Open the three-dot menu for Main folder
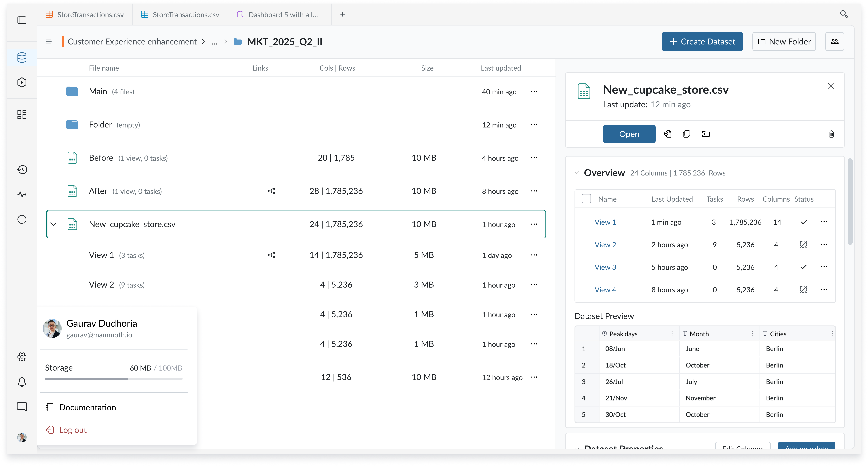Image resolution: width=868 pixels, height=466 pixels. 534,91
